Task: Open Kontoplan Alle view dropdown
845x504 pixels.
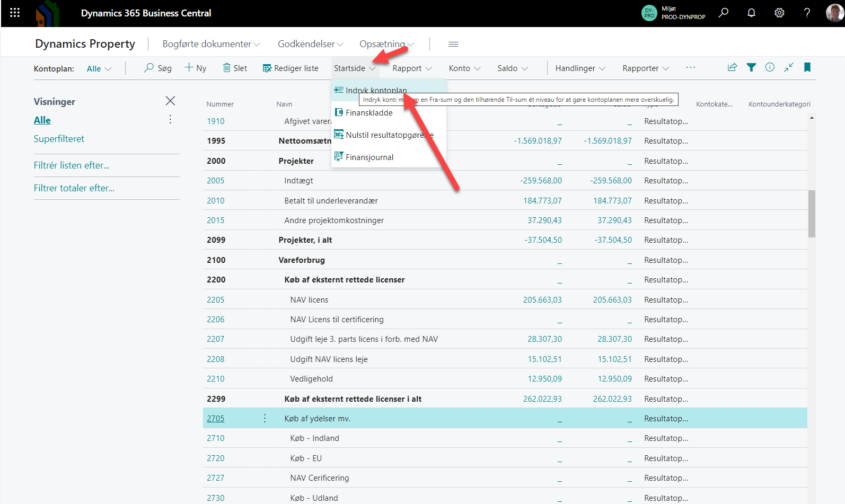Action: pyautogui.click(x=99, y=68)
